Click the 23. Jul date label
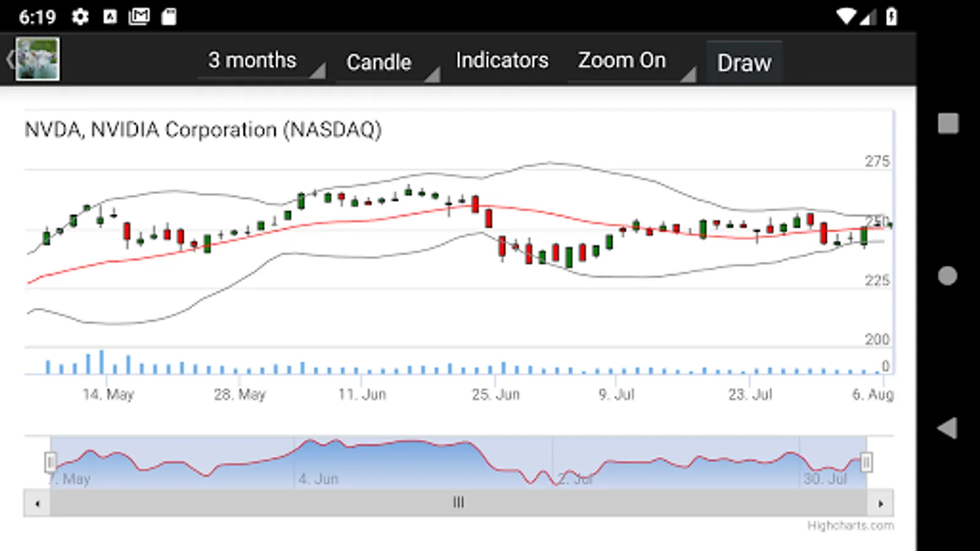980x551 pixels. 750,394
